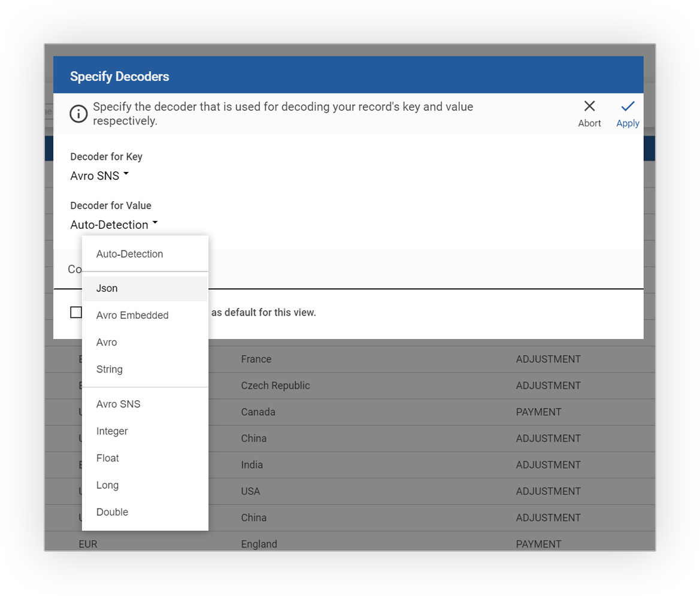Click the England table cell

pyautogui.click(x=259, y=544)
